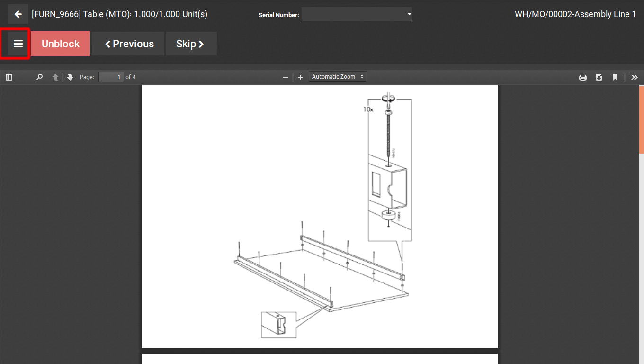Click the vertical scrollbar thumb

pos(642,119)
